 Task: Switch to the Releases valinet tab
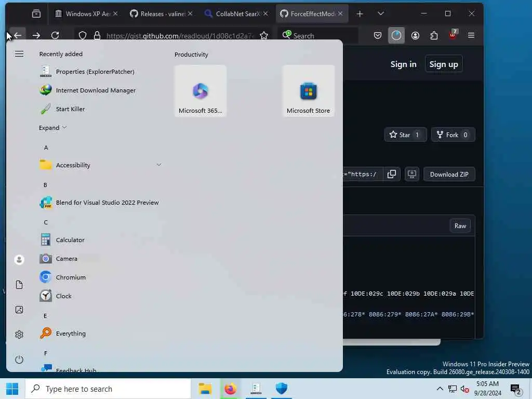tap(161, 14)
